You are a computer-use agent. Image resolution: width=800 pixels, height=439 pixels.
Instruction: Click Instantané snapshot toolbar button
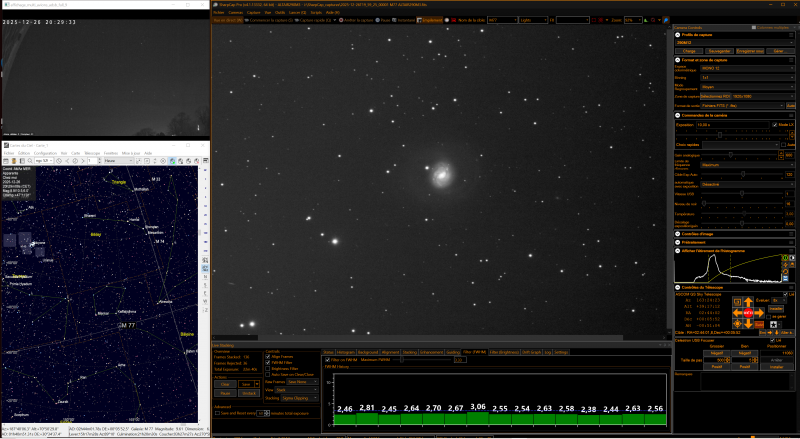pyautogui.click(x=403, y=20)
